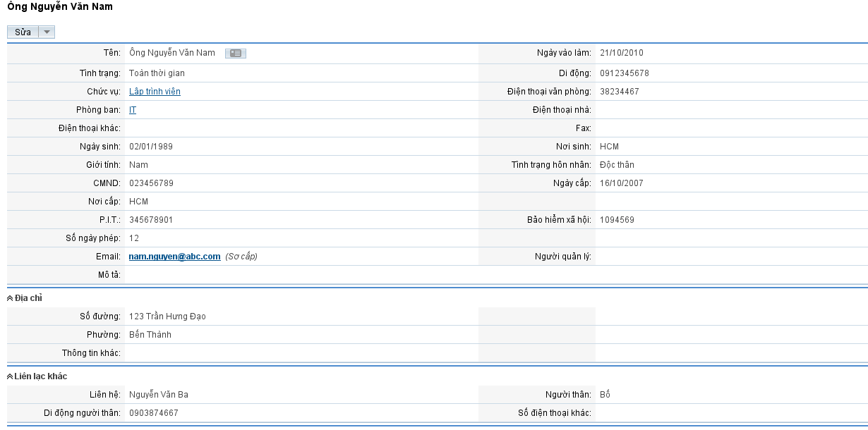Click the contact name Nguyễn Văn Ba
Image resolution: width=868 pixels, height=430 pixels.
click(x=158, y=395)
